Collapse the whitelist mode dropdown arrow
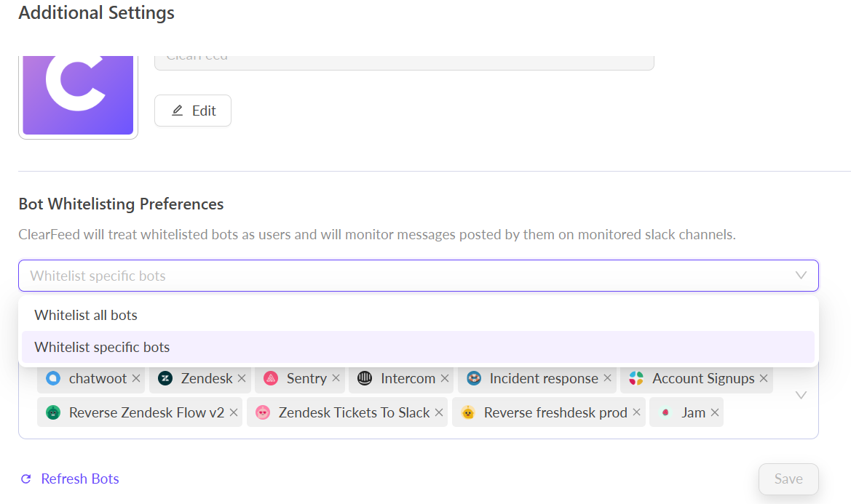Screen dimensions: 851x504 tap(801, 276)
